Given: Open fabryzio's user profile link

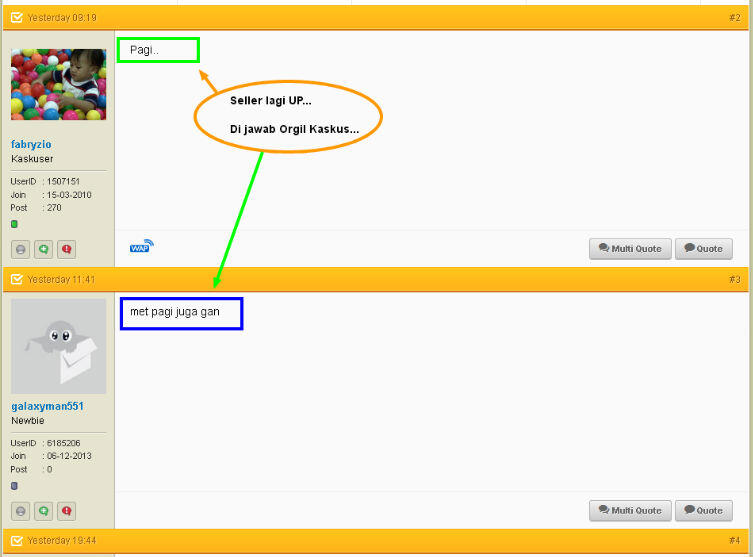Looking at the screenshot, I should [x=31, y=144].
